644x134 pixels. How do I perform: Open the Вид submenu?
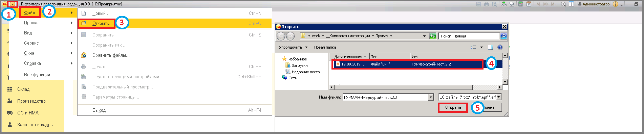click(43, 33)
